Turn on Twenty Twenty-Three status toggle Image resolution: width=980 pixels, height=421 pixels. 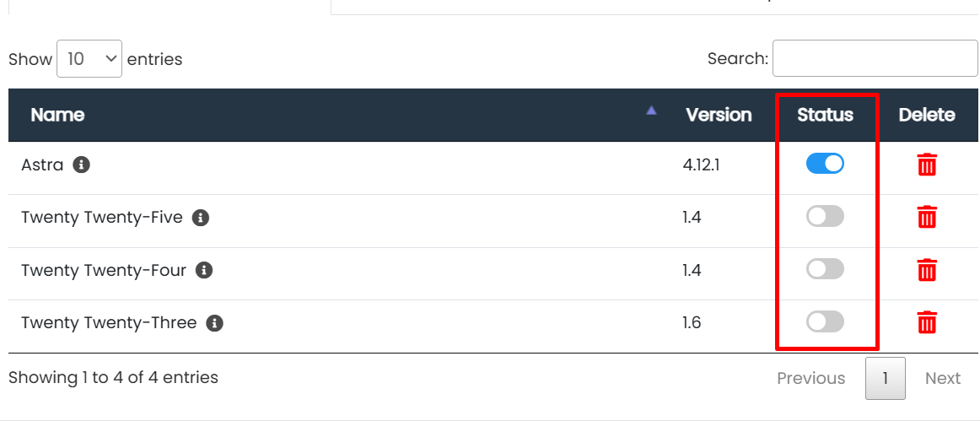[x=825, y=321]
